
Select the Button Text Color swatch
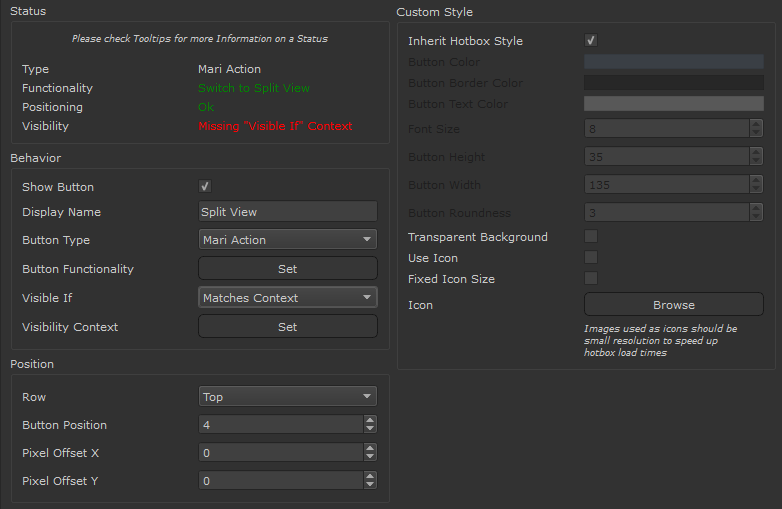(x=673, y=104)
